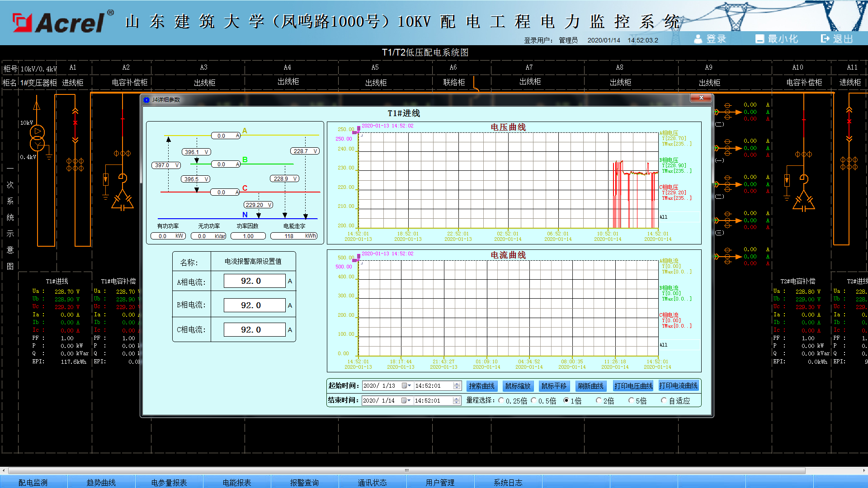The width and height of the screenshot is (868, 488).
Task: Open the end date calendar dropdown
Action: (x=406, y=400)
